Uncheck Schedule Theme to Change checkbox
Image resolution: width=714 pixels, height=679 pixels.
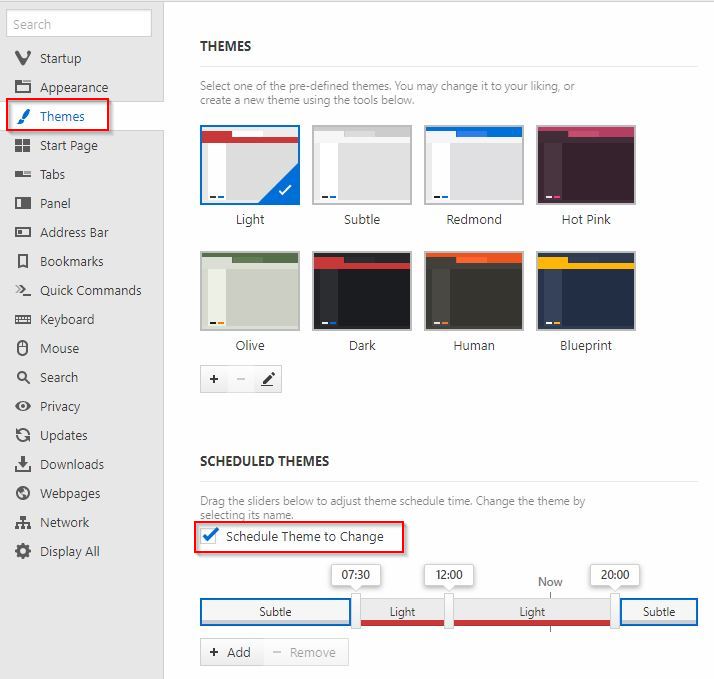(x=209, y=536)
